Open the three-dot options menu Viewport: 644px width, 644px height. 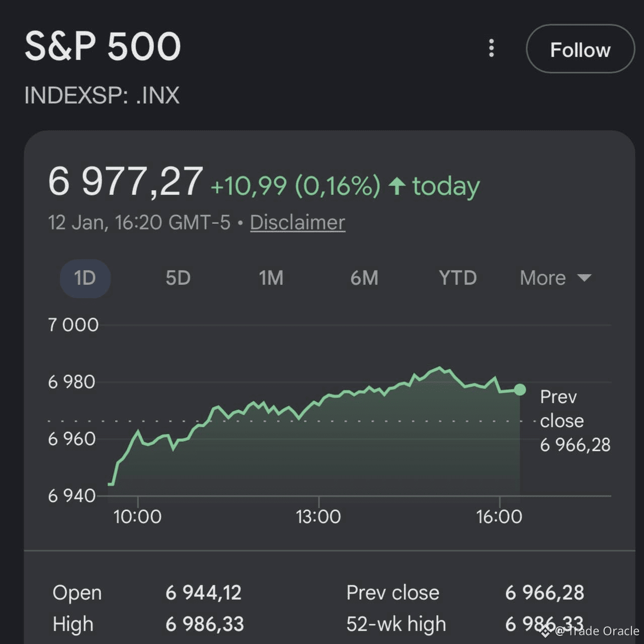click(x=492, y=48)
